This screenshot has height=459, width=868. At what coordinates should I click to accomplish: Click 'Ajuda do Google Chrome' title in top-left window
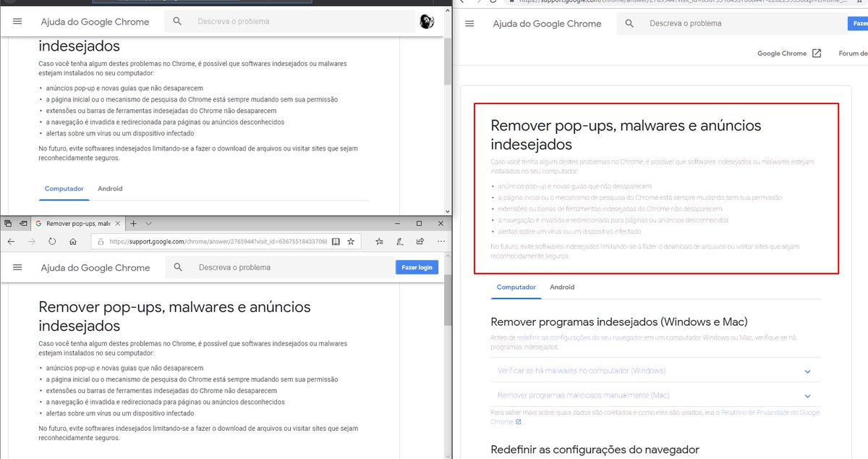[x=95, y=22]
